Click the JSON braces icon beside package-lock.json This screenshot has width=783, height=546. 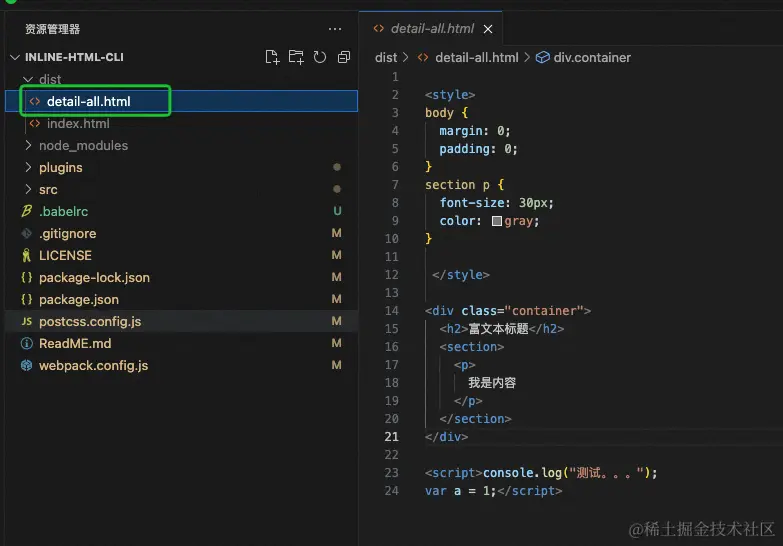26,277
